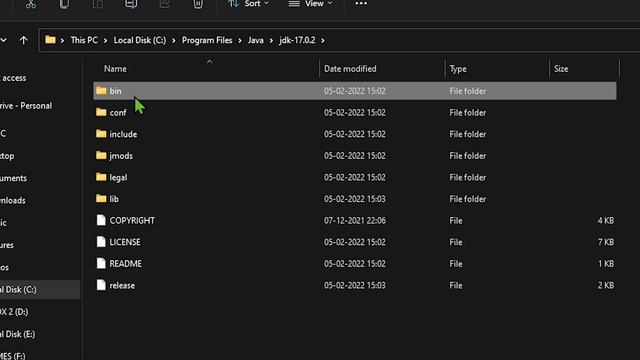Sort by Size column header

(561, 69)
